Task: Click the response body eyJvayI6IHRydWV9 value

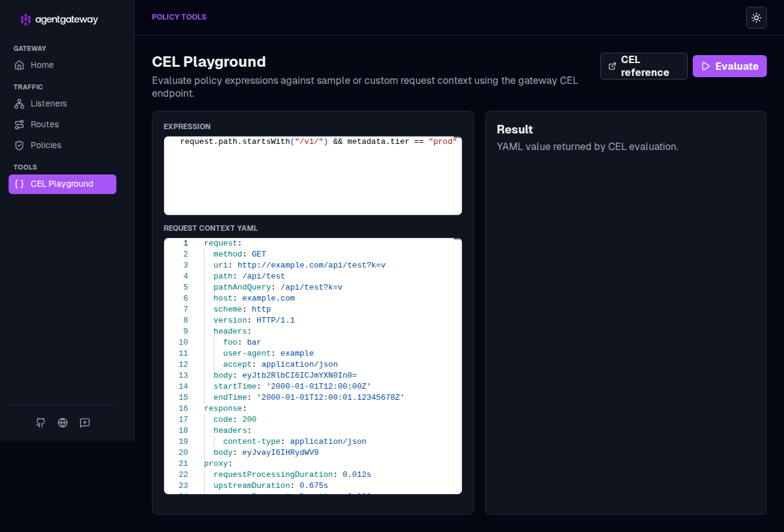Action: click(281, 452)
